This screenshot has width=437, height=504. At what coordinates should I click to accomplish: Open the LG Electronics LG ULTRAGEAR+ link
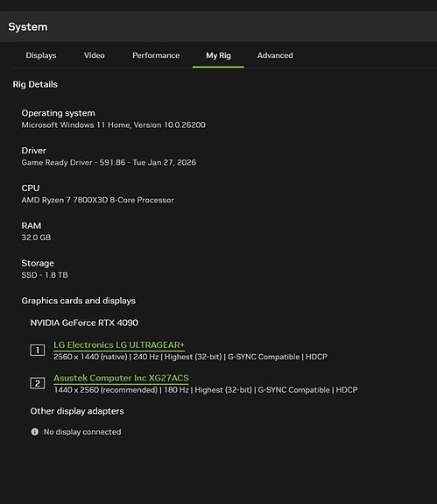click(x=119, y=344)
